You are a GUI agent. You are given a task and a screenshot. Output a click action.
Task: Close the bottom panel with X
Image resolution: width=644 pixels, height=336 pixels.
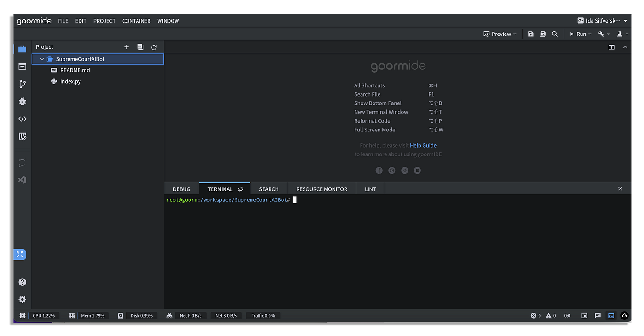[620, 188]
